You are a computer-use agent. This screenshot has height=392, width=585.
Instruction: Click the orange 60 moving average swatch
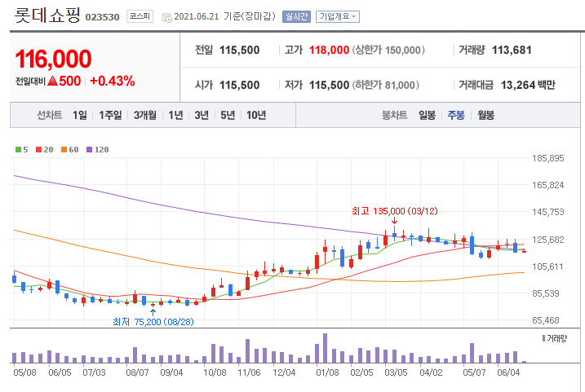pos(64,150)
